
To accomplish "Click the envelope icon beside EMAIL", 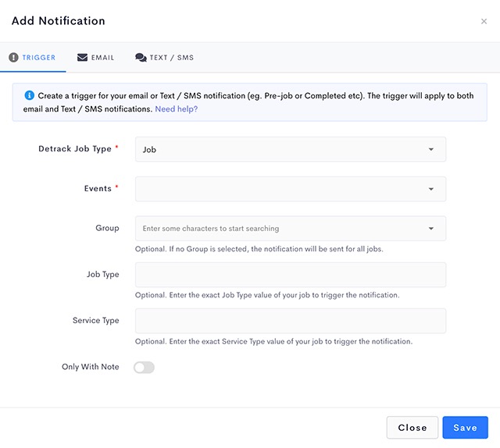I will click(x=82, y=57).
